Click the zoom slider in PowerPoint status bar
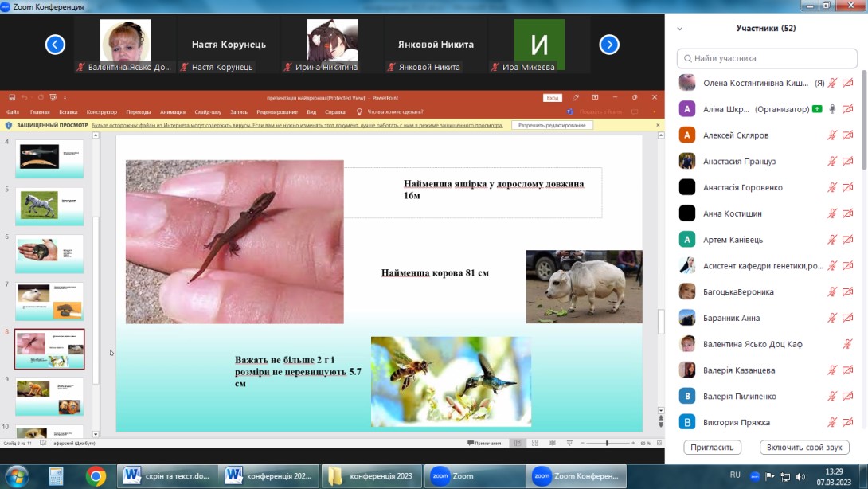This screenshot has width=868, height=489. tap(607, 443)
